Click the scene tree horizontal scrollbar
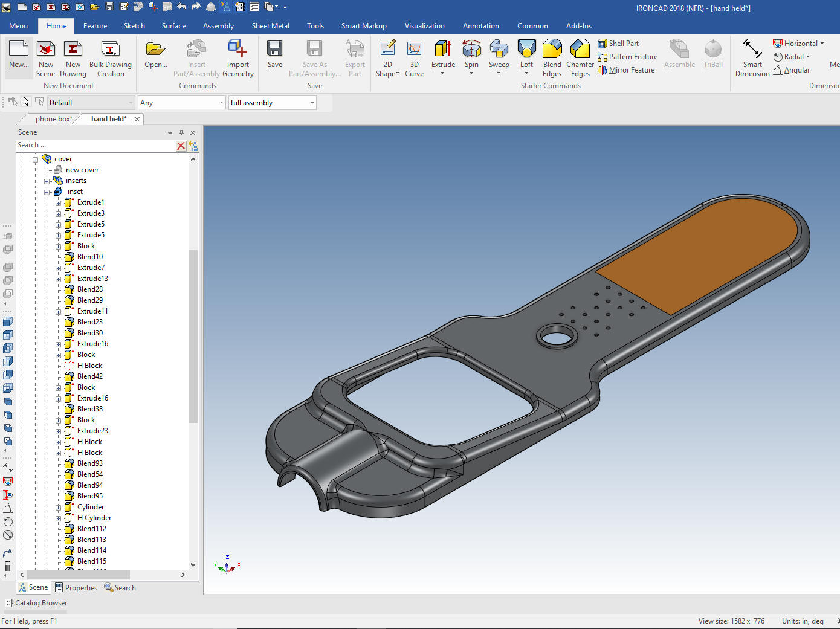This screenshot has width=840, height=629. point(79,575)
